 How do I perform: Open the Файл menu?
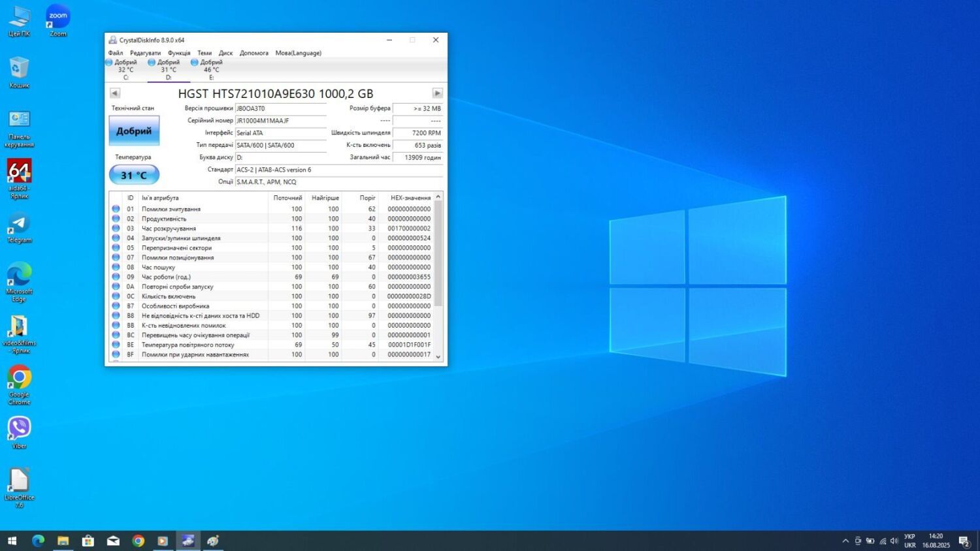pyautogui.click(x=116, y=53)
